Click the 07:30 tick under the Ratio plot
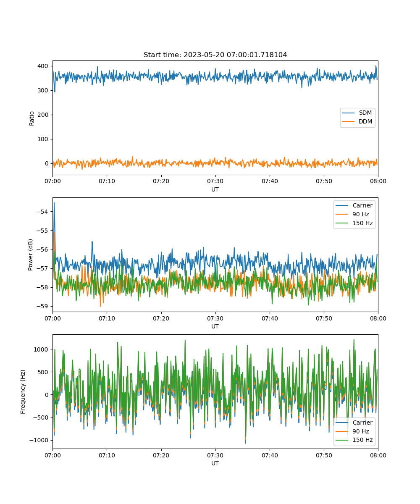This screenshot has height=504, width=420. 215,181
